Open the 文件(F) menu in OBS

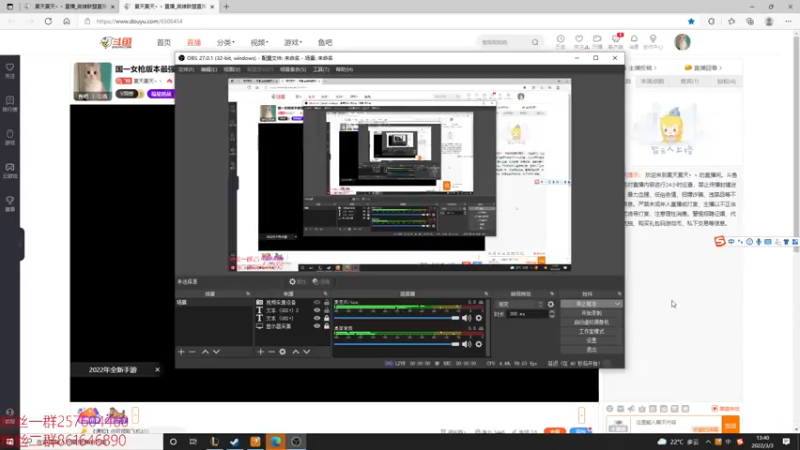tap(186, 69)
